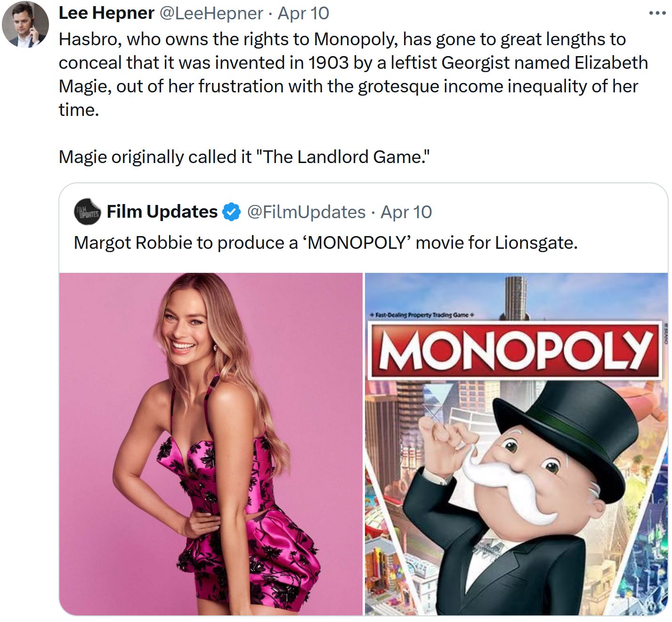Click the tweet text about Hasbro

(353, 74)
